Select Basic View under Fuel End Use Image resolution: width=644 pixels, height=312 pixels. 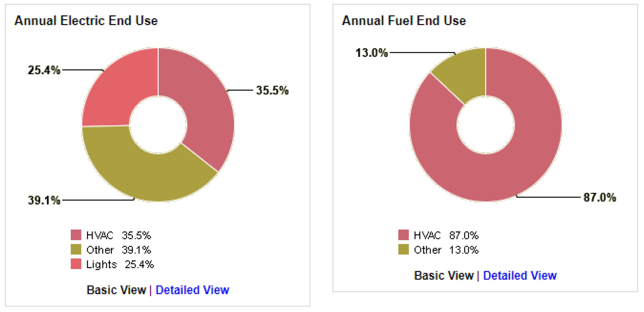pyautogui.click(x=444, y=276)
